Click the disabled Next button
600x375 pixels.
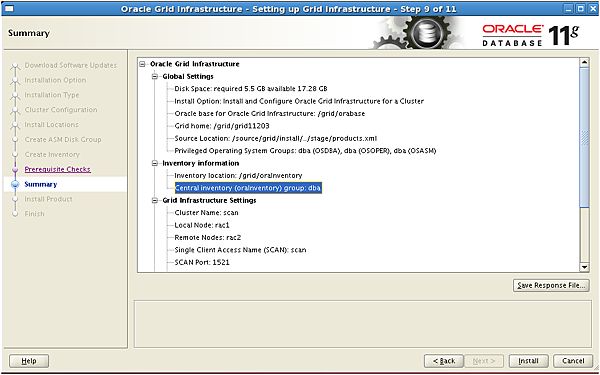coord(484,361)
